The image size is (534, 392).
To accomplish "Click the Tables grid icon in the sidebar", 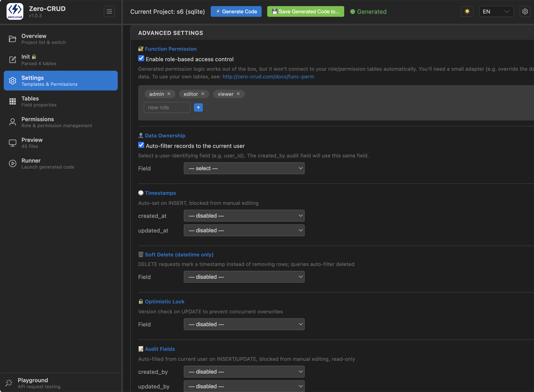I will coord(12,101).
